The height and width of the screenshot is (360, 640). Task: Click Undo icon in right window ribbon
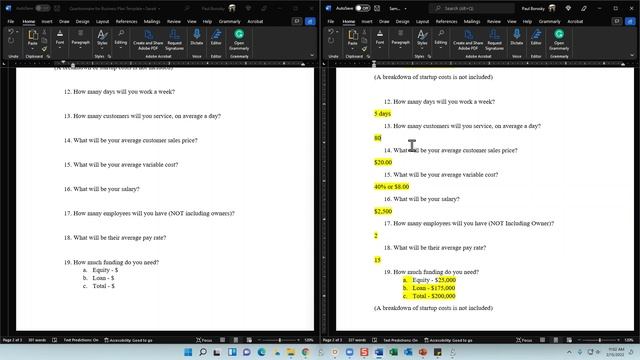pos(331,32)
